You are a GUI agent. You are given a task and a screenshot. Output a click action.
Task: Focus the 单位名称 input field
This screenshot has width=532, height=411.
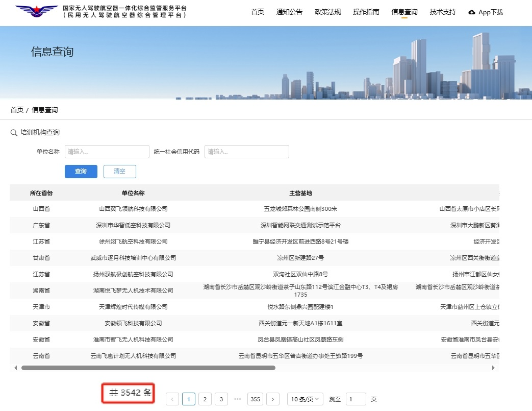click(x=107, y=152)
